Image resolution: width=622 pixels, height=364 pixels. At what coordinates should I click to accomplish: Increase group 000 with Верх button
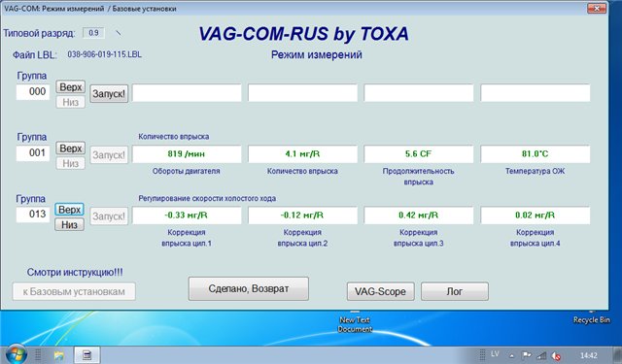(70, 86)
